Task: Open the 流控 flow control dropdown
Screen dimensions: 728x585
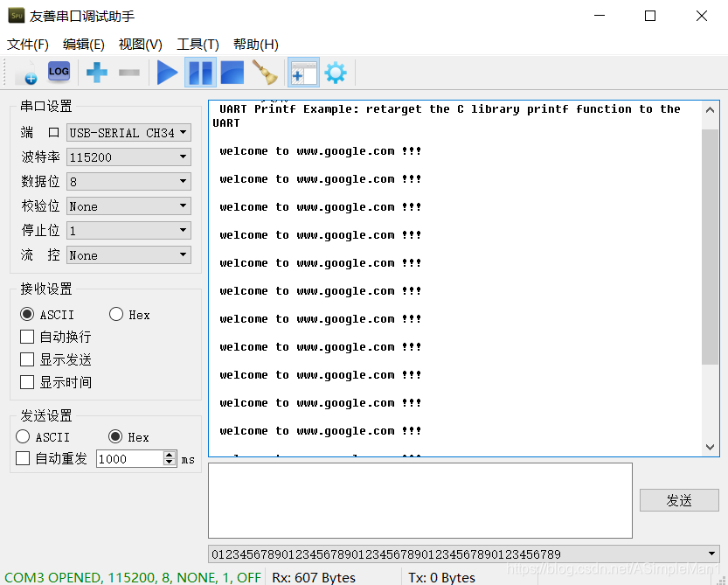Action: 128,255
